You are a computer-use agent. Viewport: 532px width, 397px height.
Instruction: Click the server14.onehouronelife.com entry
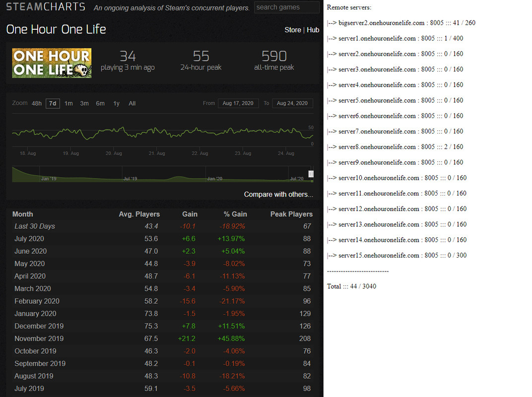(x=397, y=240)
